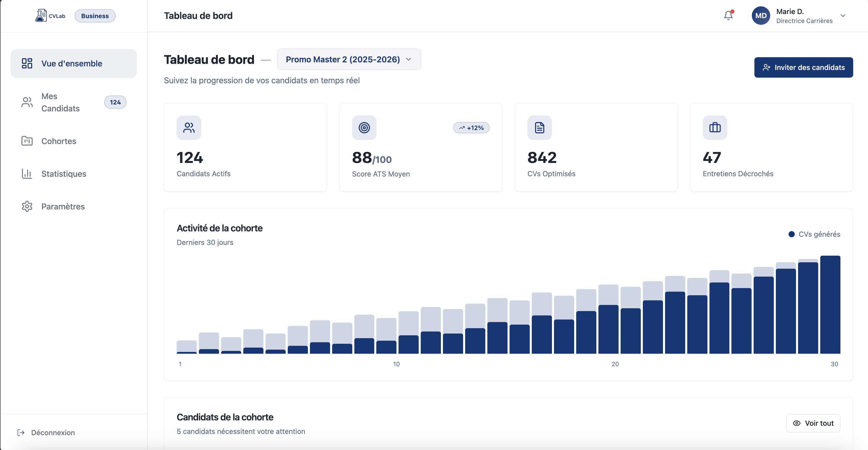868x450 pixels.
Task: Open the Cohortes menu item
Action: 59,141
